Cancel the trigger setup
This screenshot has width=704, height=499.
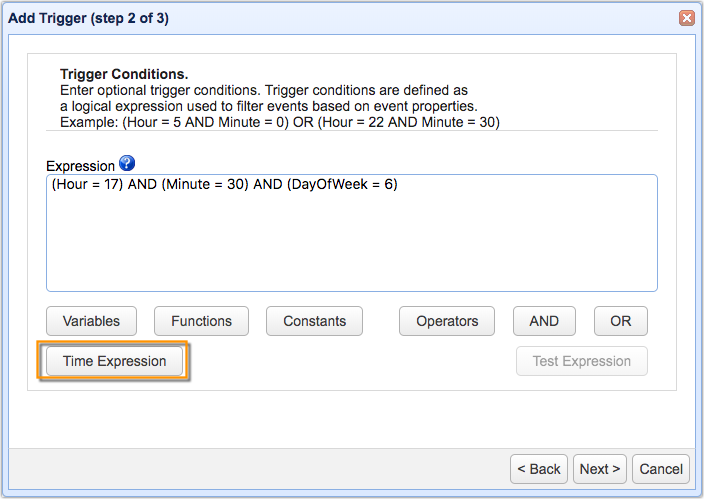click(661, 469)
